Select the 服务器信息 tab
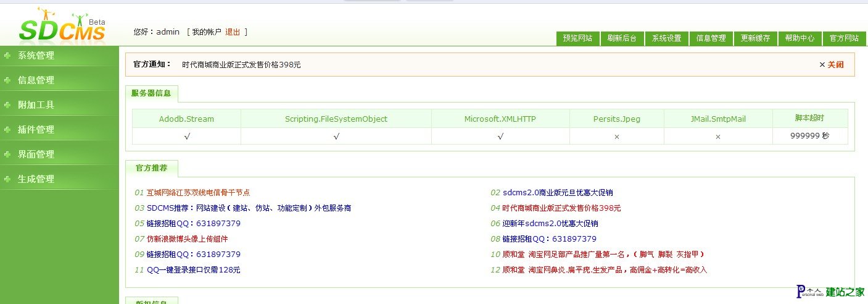This screenshot has width=868, height=304. click(151, 93)
